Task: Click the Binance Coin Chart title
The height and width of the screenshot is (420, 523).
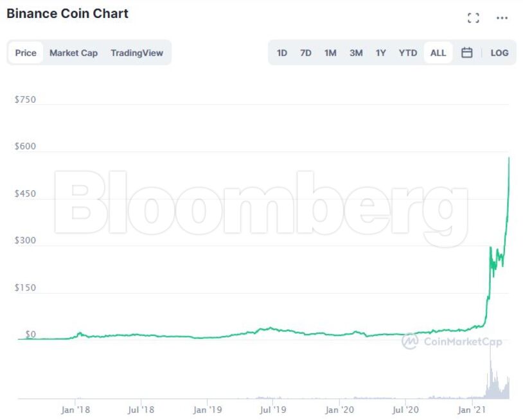Action: tap(66, 13)
